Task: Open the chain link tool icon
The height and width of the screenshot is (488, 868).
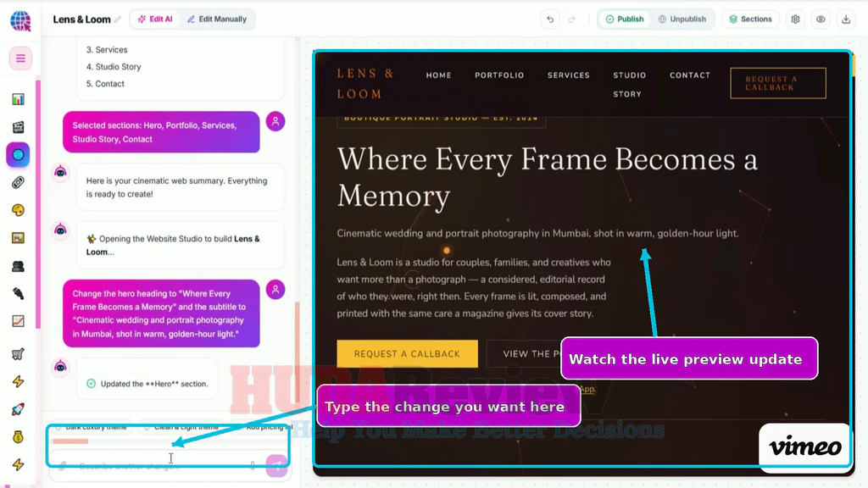Action: coord(19,183)
